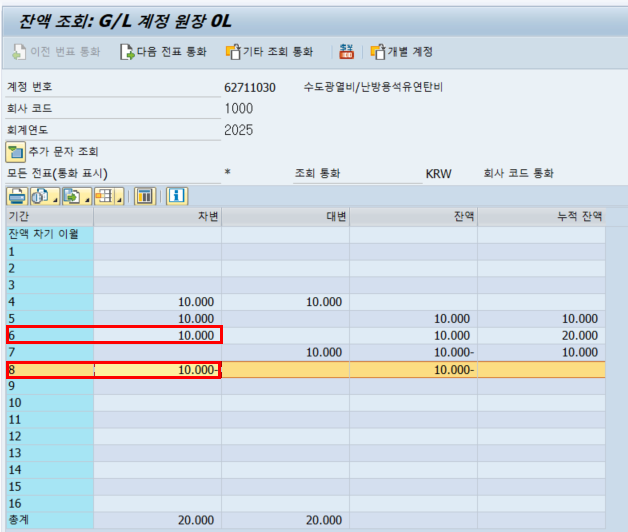Image resolution: width=628 pixels, height=532 pixels.
Task: Click balance 10.000- in highlighted period 8
Action: [454, 370]
